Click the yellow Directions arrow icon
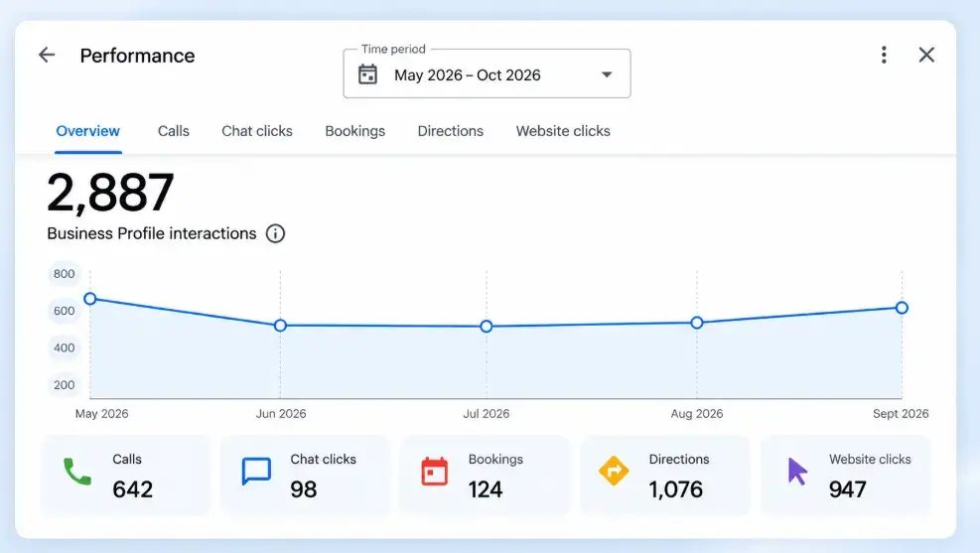 614,472
